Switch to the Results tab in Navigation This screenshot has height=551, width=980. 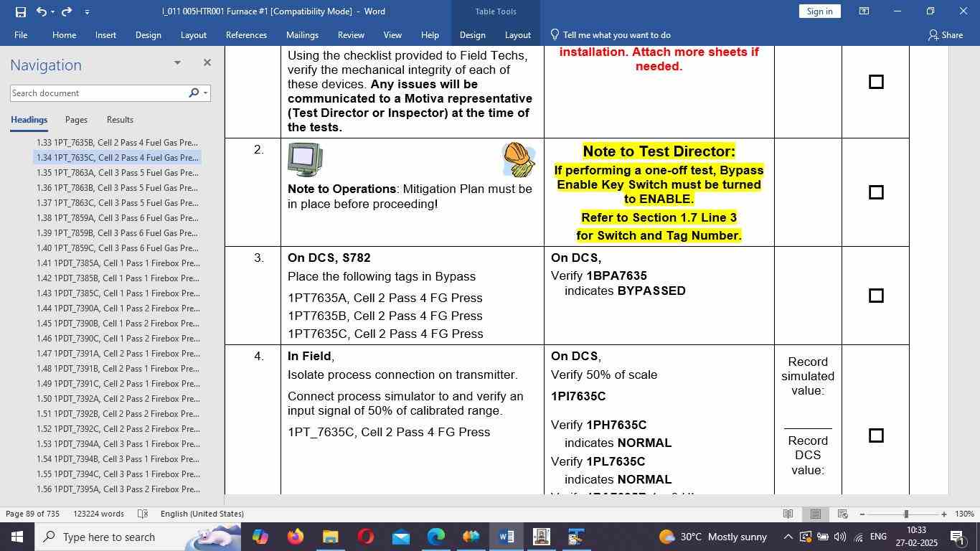(120, 120)
